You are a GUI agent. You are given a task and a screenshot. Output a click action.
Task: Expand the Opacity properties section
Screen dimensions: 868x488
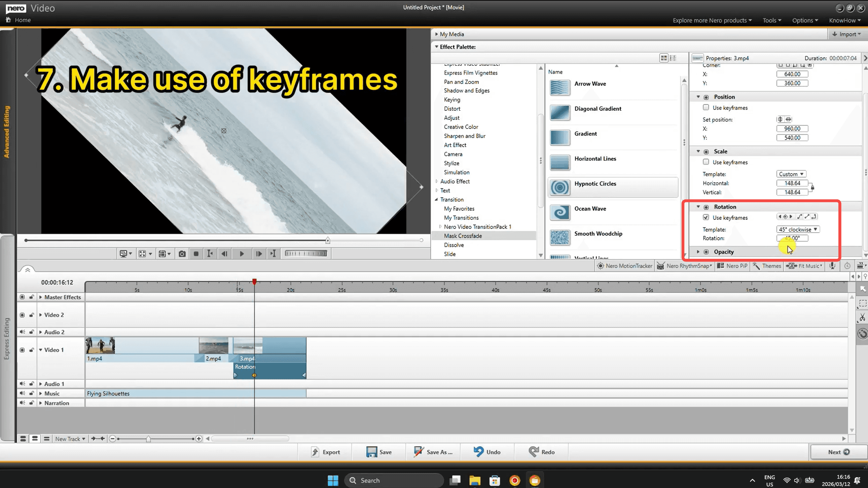tap(698, 252)
